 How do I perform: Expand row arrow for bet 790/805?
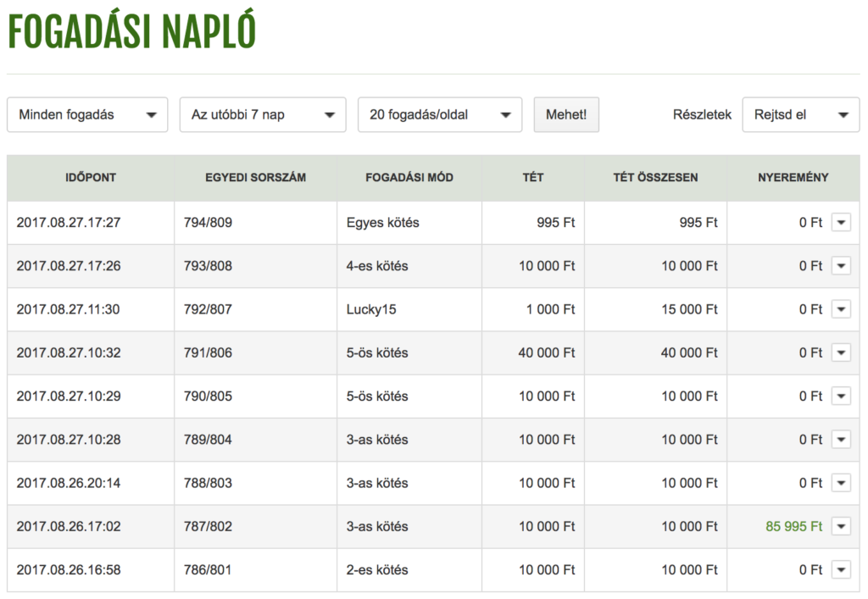pyautogui.click(x=840, y=397)
